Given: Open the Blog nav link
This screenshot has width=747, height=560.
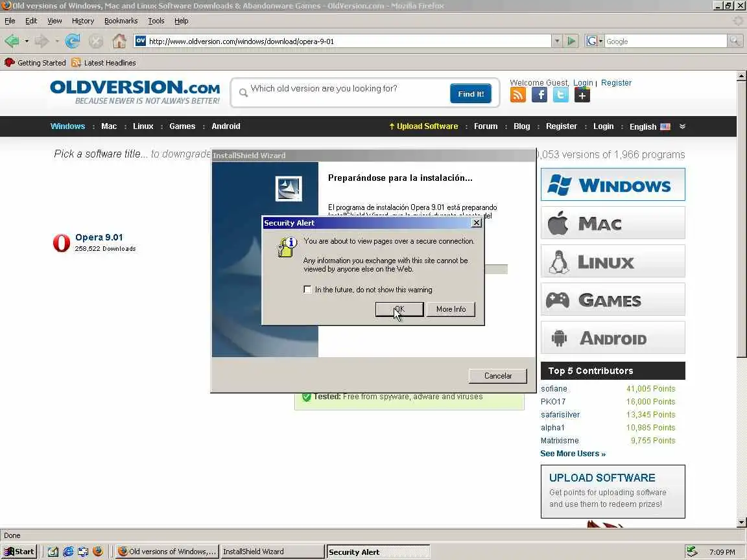Looking at the screenshot, I should (521, 126).
